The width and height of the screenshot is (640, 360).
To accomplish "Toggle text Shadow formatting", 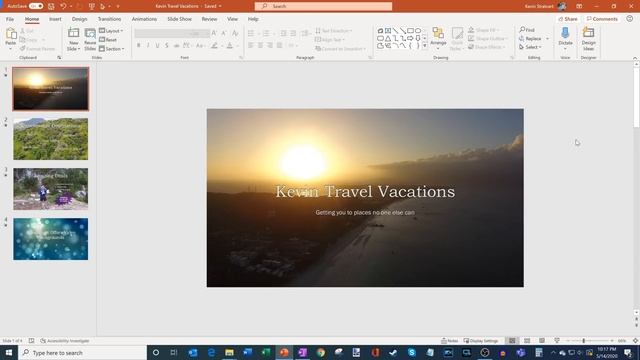I will tap(167, 46).
